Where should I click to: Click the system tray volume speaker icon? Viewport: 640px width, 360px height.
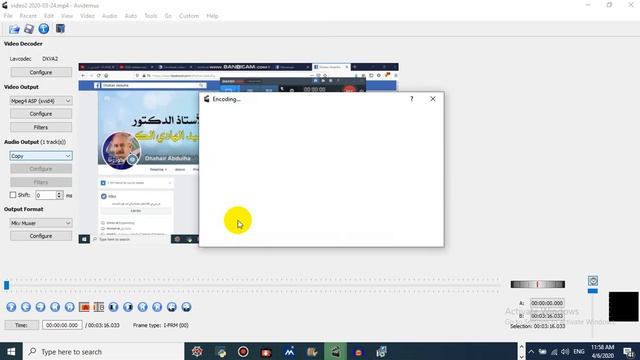tap(565, 351)
